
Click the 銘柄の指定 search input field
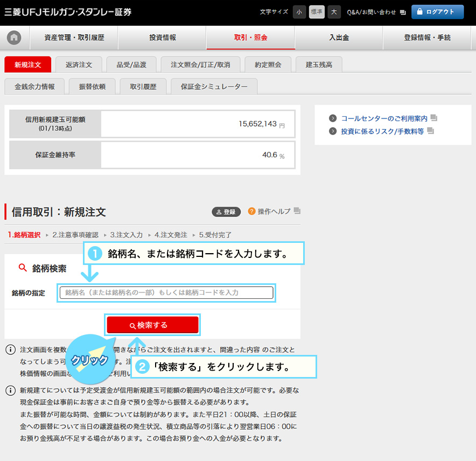(166, 292)
